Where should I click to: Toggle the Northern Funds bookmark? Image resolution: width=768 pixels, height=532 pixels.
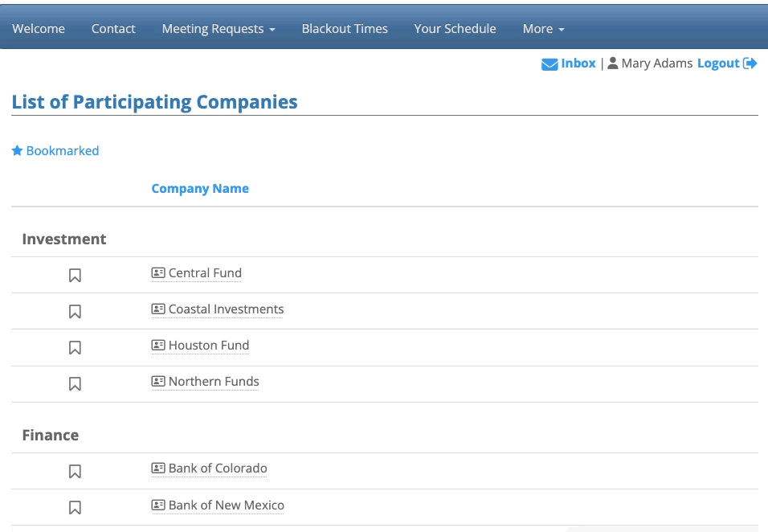(x=75, y=384)
